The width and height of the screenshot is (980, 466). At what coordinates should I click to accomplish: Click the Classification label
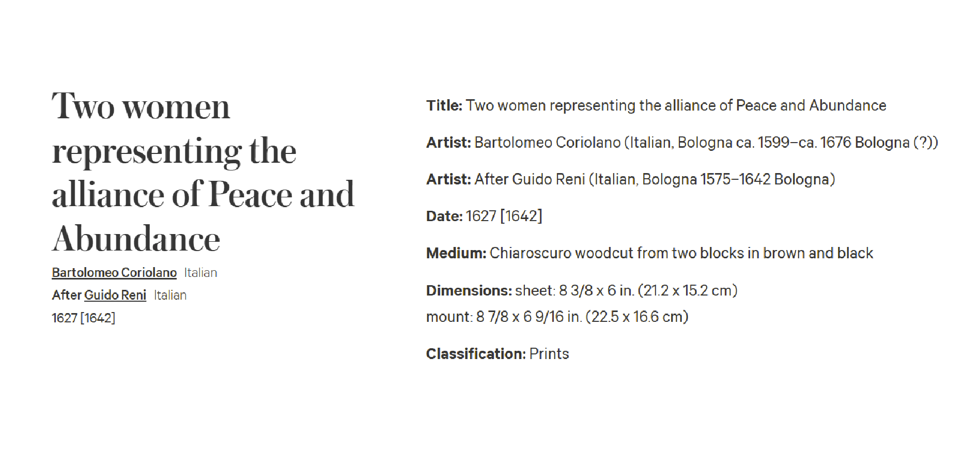[476, 354]
